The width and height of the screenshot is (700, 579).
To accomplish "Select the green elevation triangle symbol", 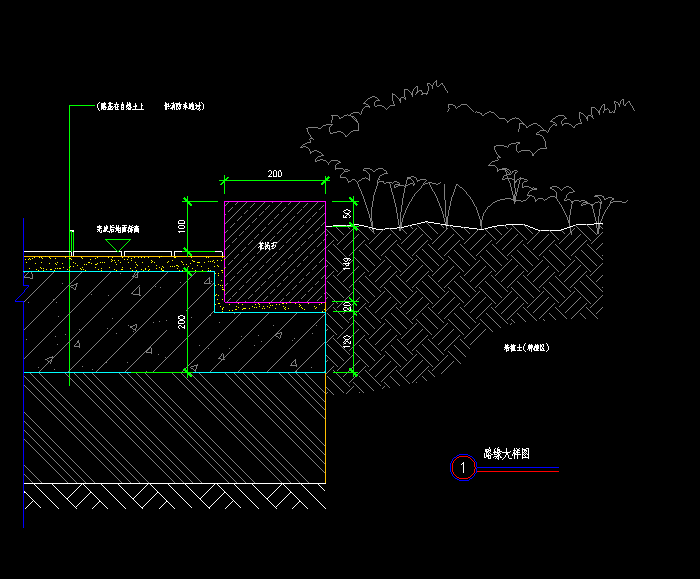I will coord(118,245).
